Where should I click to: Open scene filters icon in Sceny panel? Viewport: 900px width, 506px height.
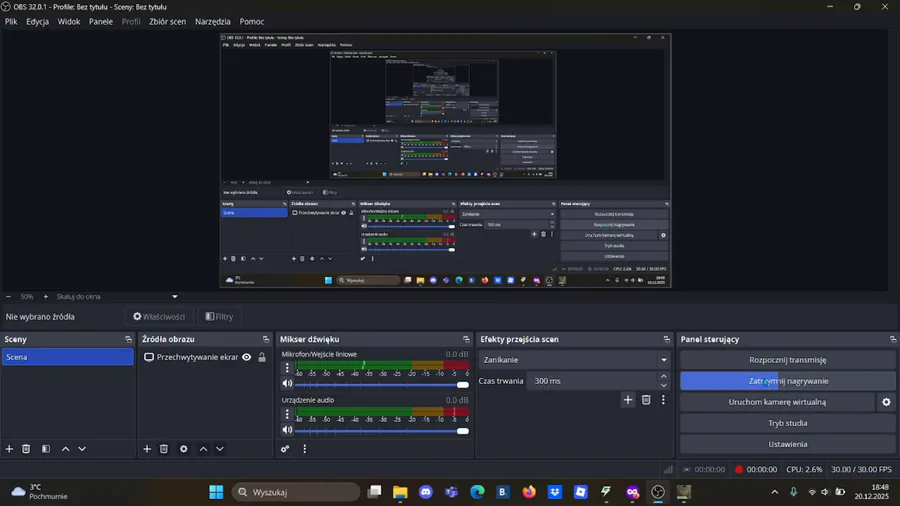pyautogui.click(x=46, y=449)
